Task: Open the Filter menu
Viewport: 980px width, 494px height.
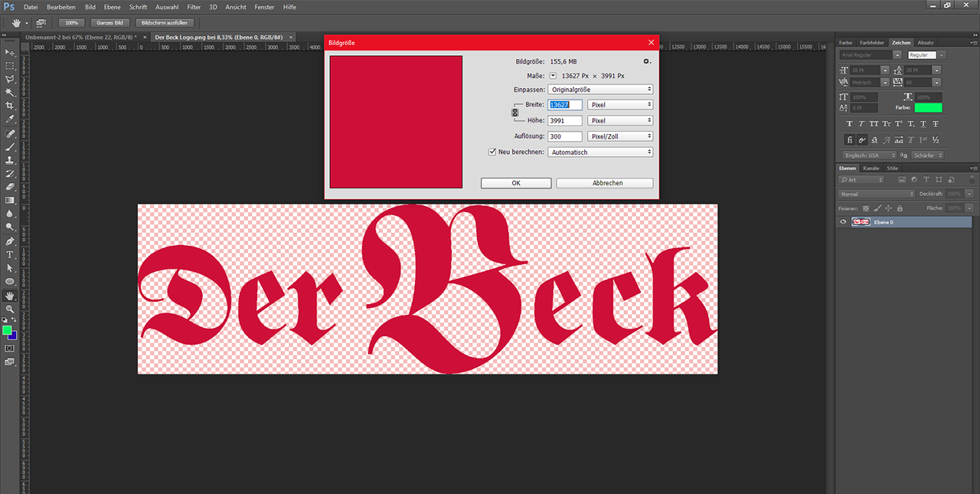Action: coord(194,7)
